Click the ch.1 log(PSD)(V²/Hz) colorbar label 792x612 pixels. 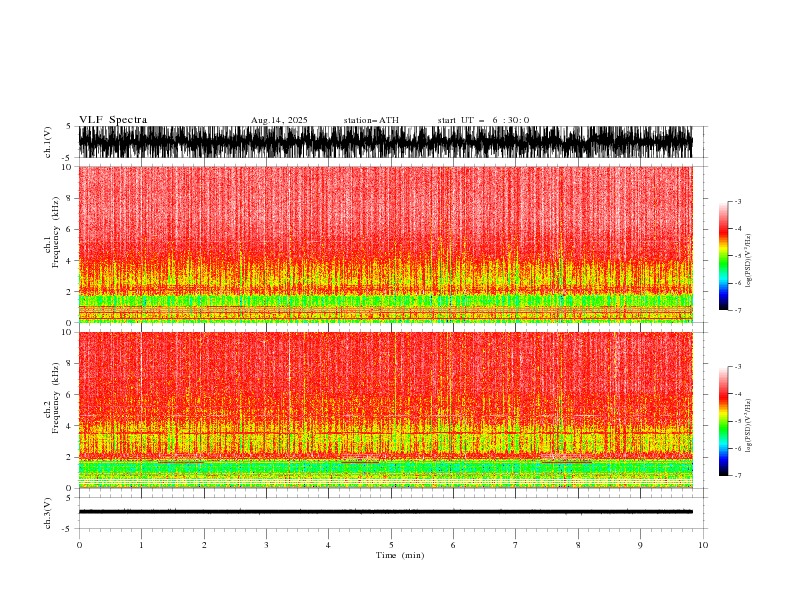(x=749, y=261)
